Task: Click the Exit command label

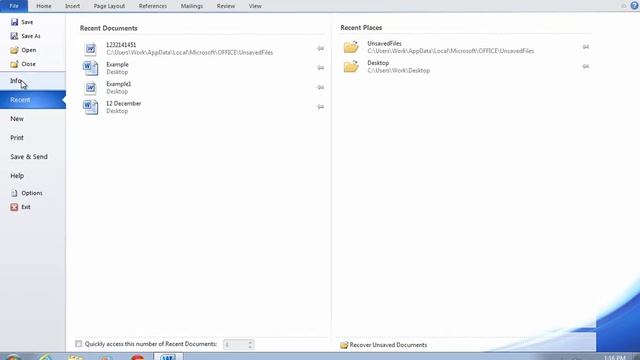Action: pyautogui.click(x=26, y=207)
